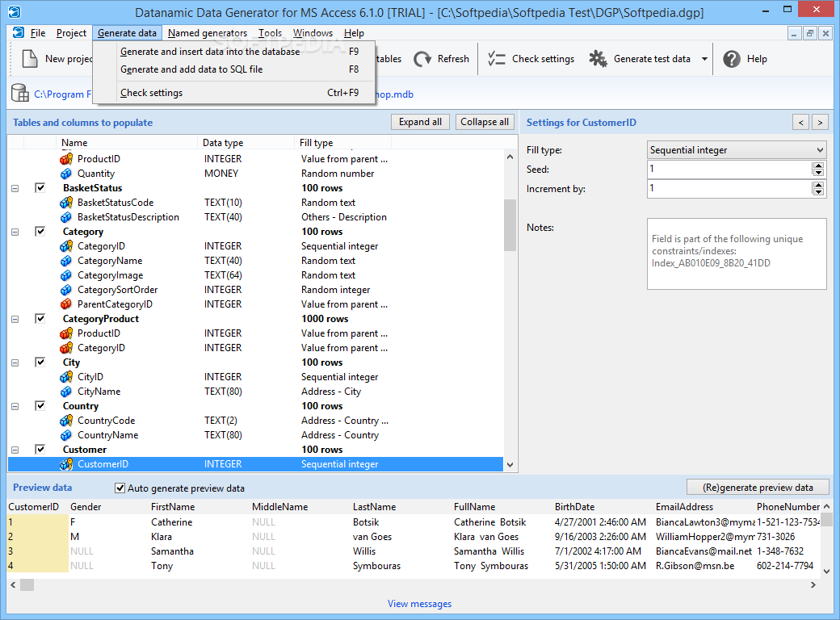Open the View messages link
The height and width of the screenshot is (620, 840).
tap(419, 603)
